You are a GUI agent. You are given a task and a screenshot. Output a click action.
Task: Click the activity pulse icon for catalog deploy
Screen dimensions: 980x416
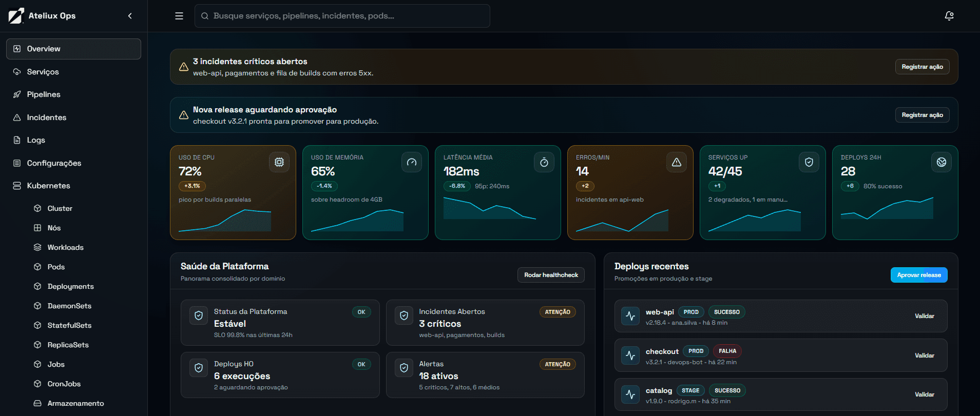[x=630, y=394]
